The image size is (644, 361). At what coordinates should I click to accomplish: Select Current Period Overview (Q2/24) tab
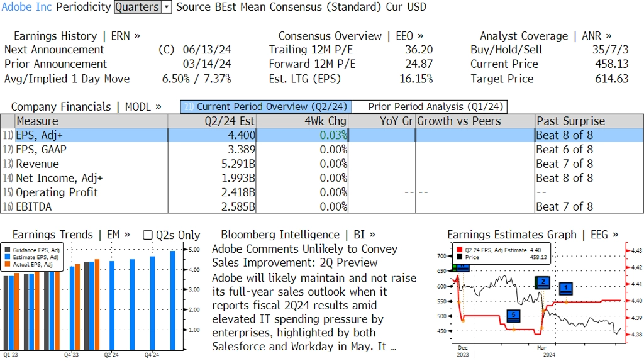pos(266,107)
